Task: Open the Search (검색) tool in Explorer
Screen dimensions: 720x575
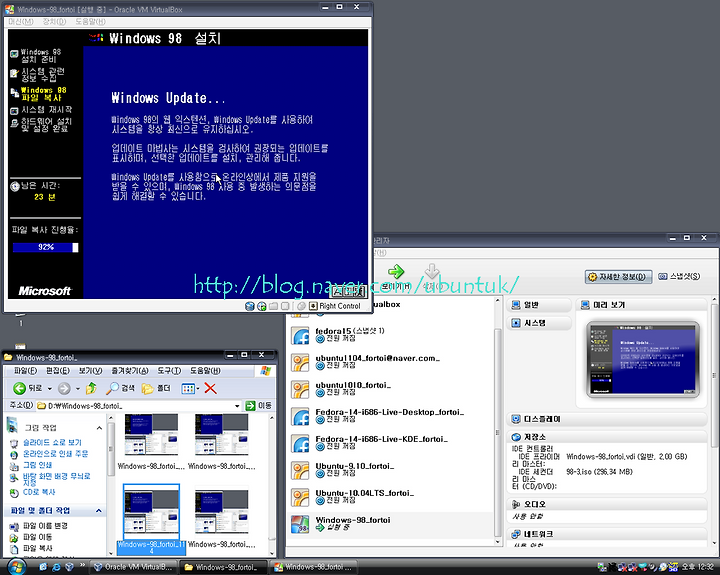Action: point(120,389)
